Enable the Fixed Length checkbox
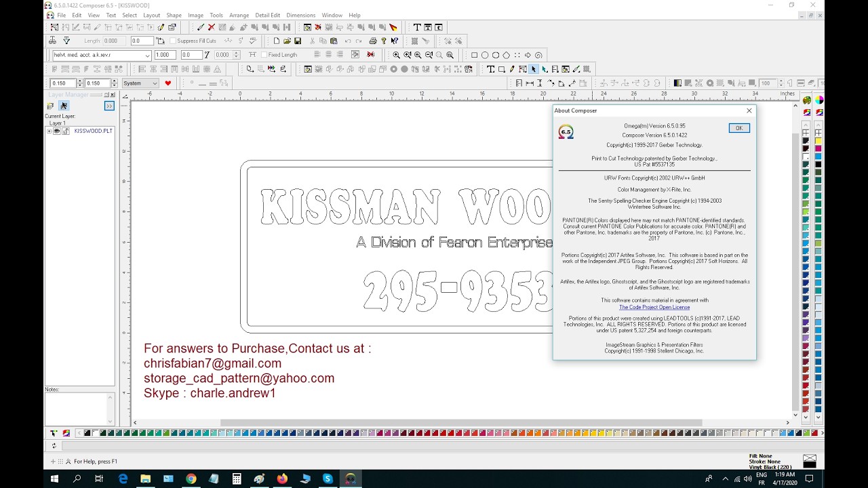This screenshot has height=488, width=868. click(264, 55)
